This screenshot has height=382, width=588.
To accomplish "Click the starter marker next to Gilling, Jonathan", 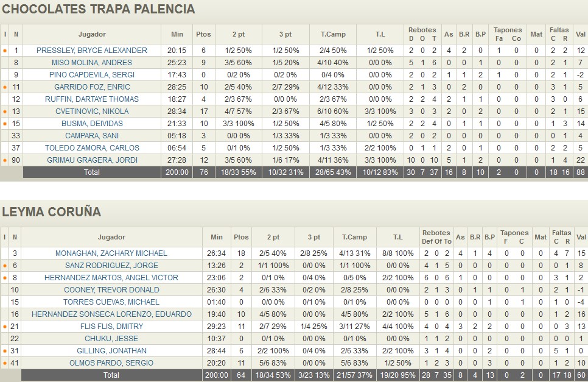I will tap(5, 351).
